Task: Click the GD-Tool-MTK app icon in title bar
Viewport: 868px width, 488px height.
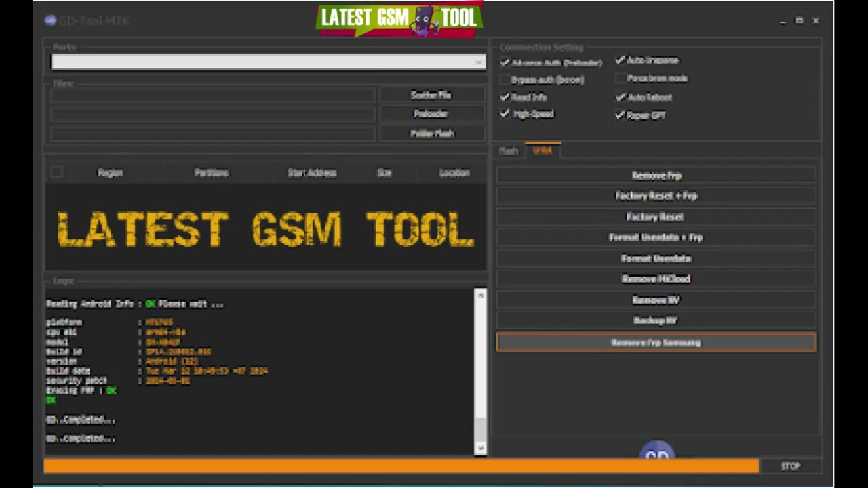Action: [x=50, y=20]
